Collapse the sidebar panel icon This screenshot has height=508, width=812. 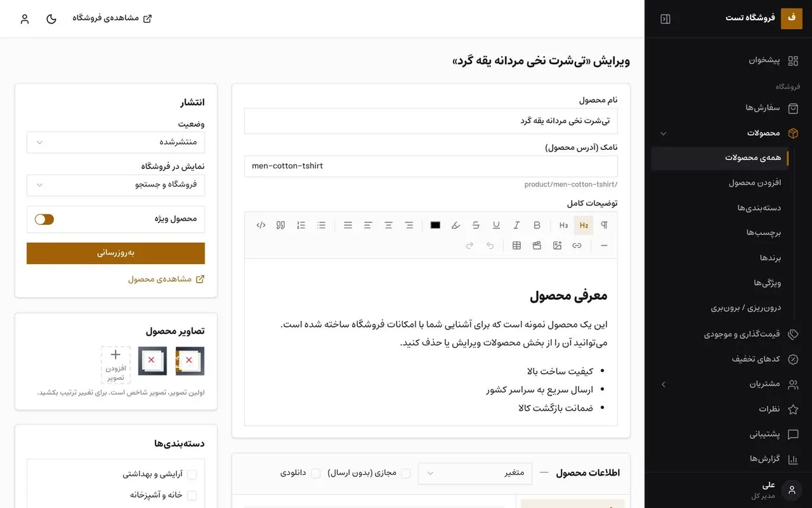click(665, 19)
